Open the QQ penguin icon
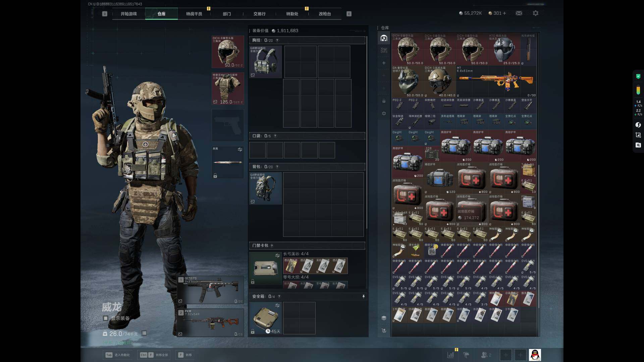The width and height of the screenshot is (644, 362). pos(535,355)
